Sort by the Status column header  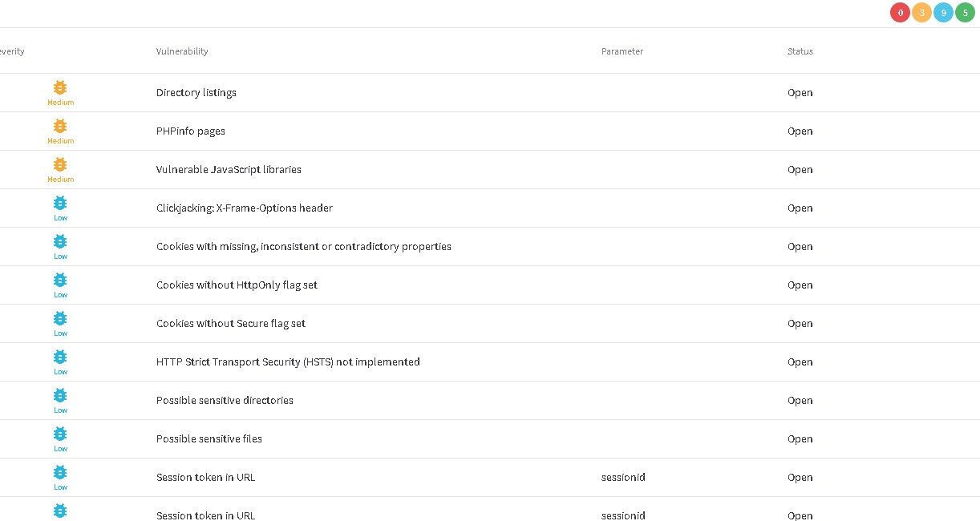pyautogui.click(x=800, y=51)
